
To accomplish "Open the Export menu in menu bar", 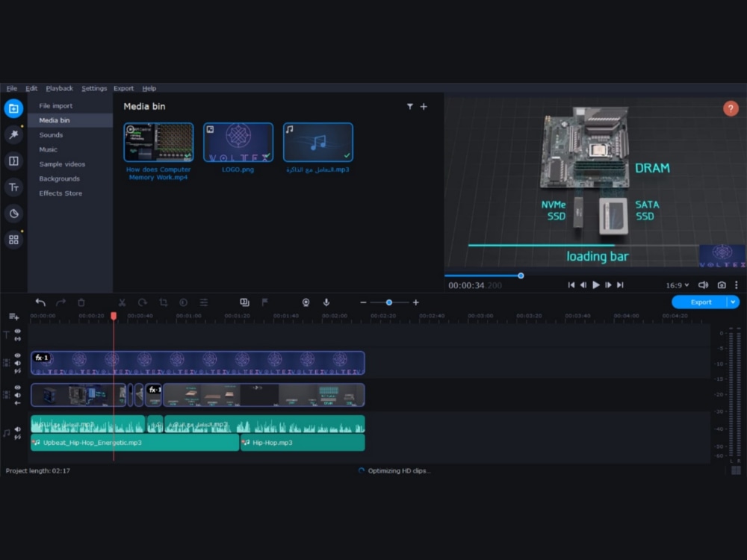I will tap(123, 89).
